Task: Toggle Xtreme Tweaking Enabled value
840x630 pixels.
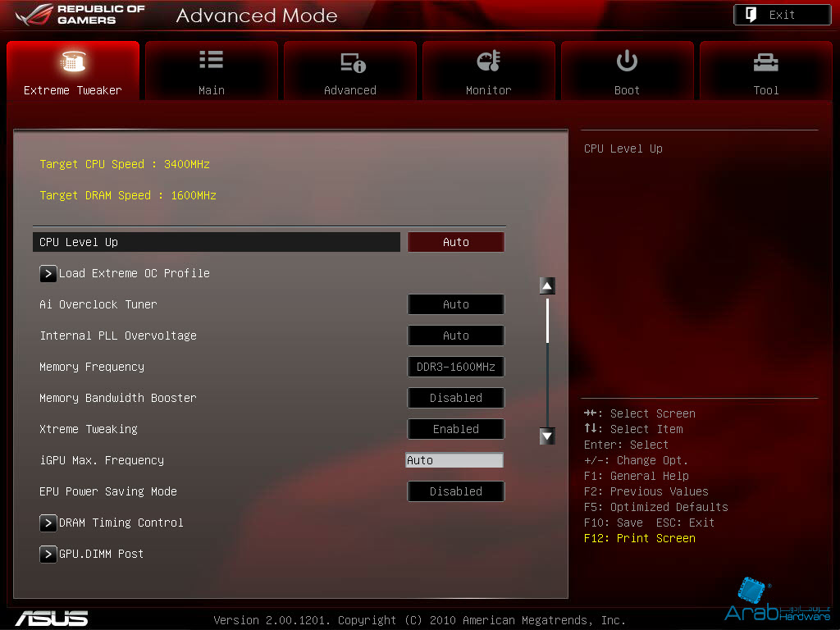Action: pos(456,429)
